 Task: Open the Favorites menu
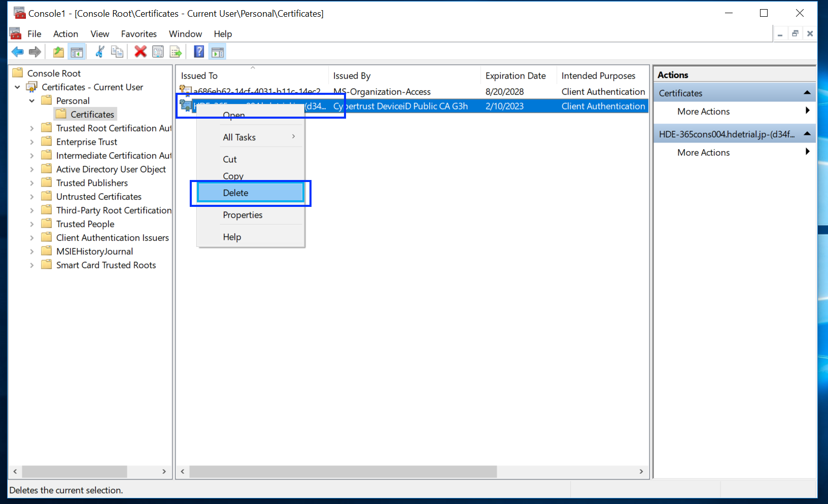[x=139, y=34]
